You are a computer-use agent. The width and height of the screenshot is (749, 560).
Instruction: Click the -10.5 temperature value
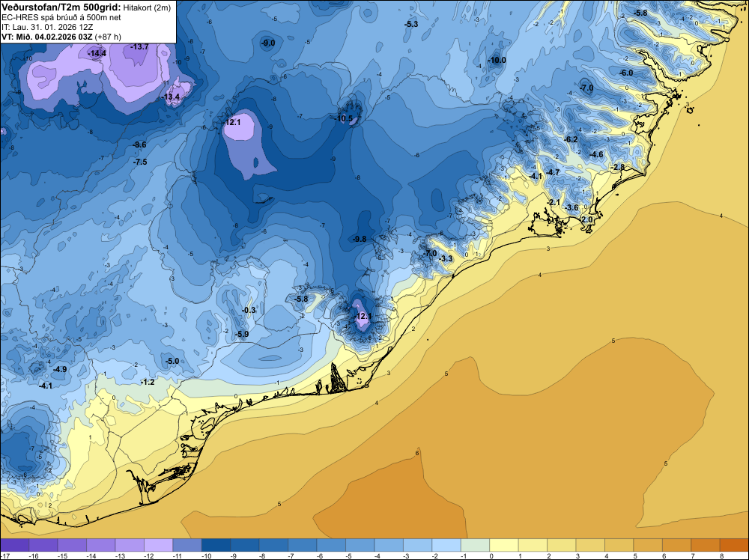click(344, 118)
